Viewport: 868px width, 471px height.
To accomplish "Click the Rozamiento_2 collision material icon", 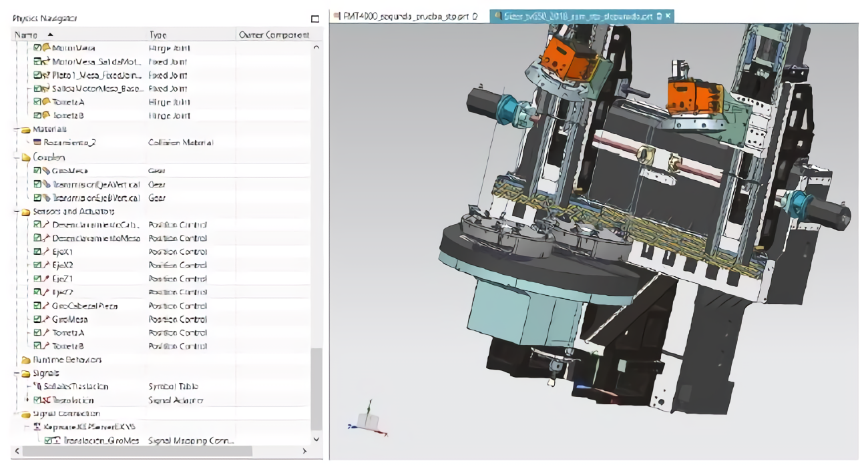I will coord(37,143).
